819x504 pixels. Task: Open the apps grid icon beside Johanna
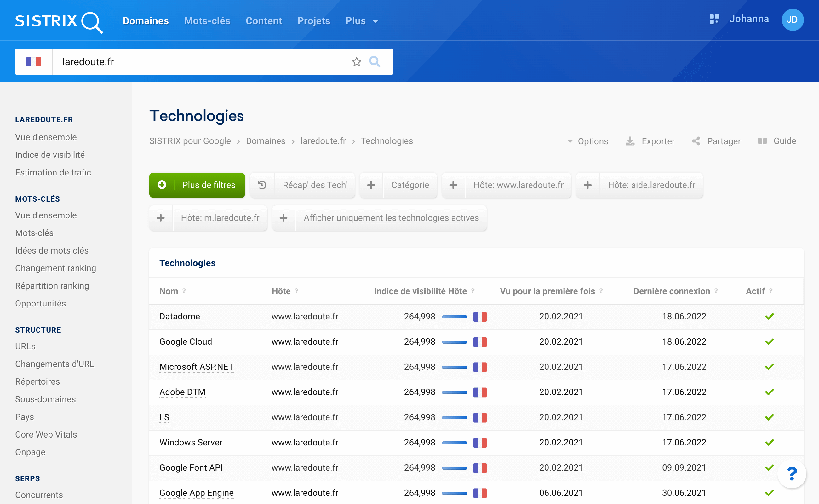[714, 19]
